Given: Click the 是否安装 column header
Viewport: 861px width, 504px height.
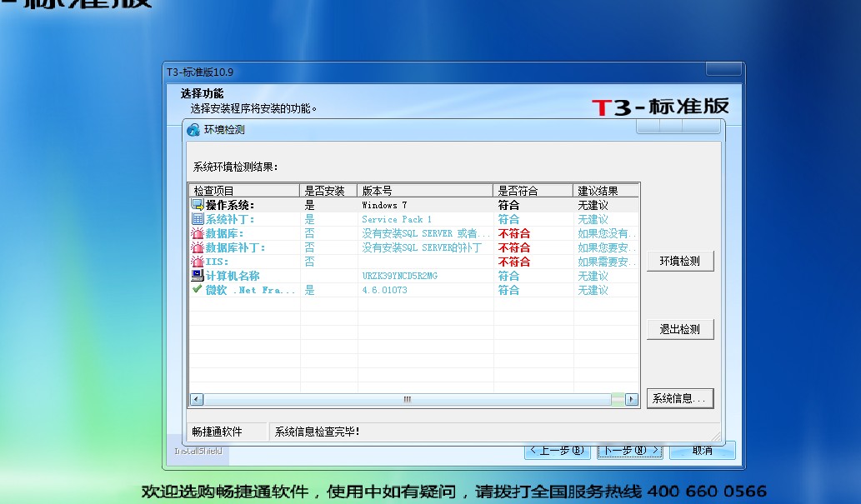Looking at the screenshot, I should [328, 191].
